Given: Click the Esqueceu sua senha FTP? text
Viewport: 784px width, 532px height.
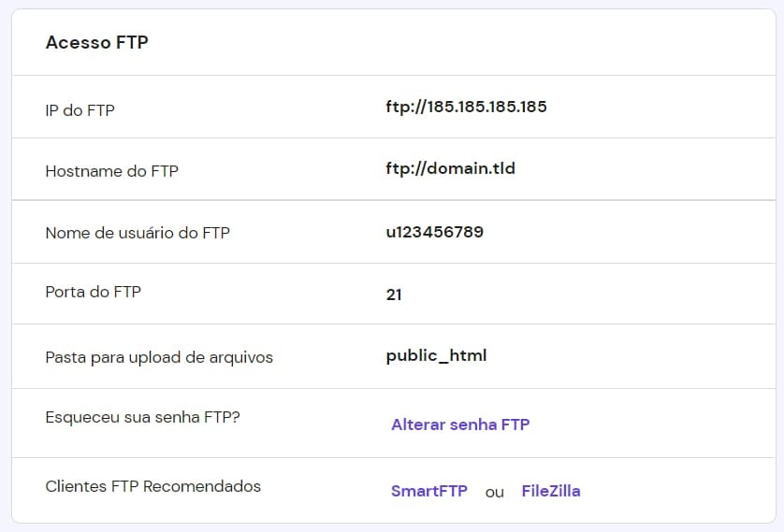Looking at the screenshot, I should point(142,417).
